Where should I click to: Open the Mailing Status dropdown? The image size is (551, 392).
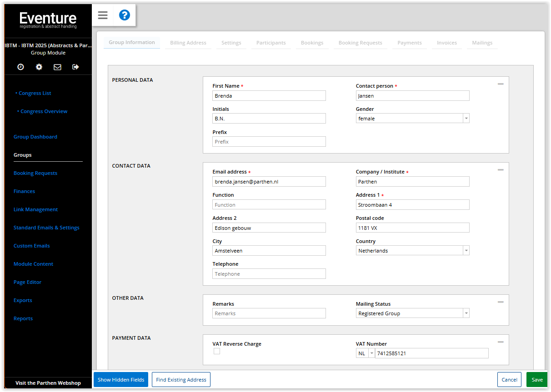click(x=466, y=313)
